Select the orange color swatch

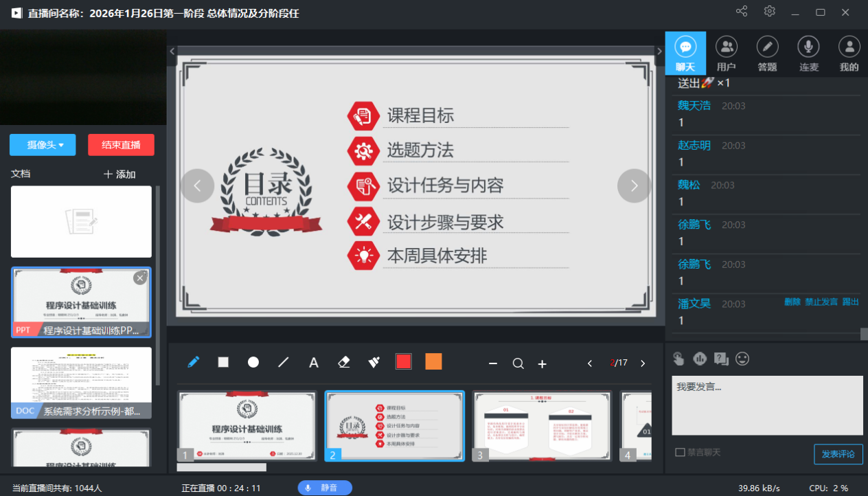(x=433, y=361)
